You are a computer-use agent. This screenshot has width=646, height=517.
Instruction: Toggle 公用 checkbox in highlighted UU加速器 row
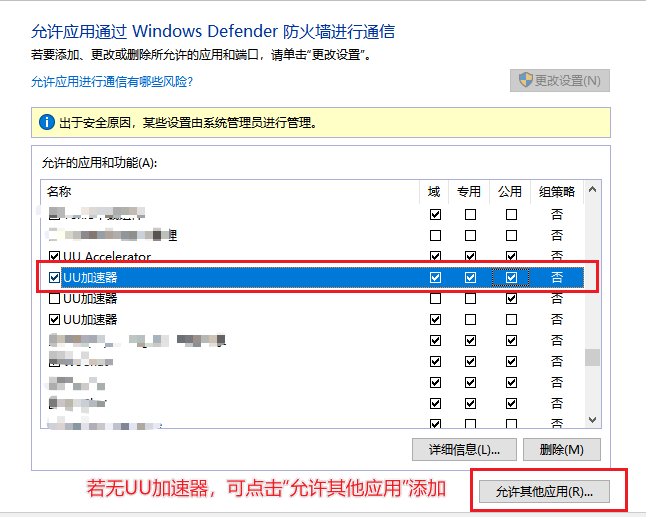point(511,277)
